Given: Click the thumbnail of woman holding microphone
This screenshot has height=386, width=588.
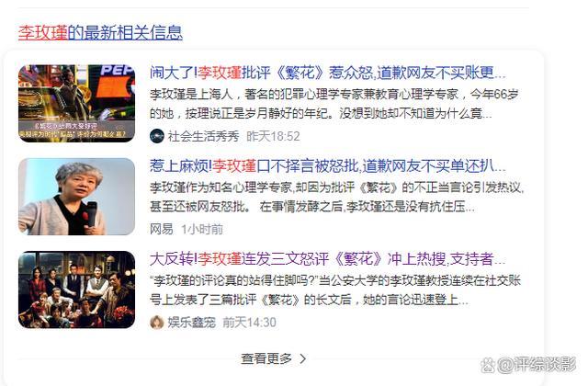Looking at the screenshot, I should [x=76, y=197].
